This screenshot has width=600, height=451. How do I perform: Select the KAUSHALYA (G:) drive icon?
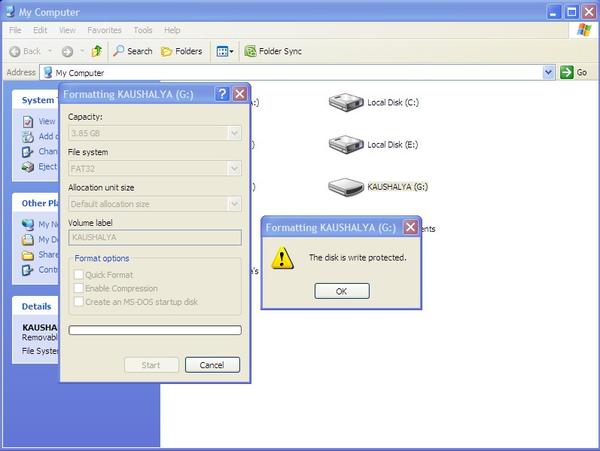(346, 187)
